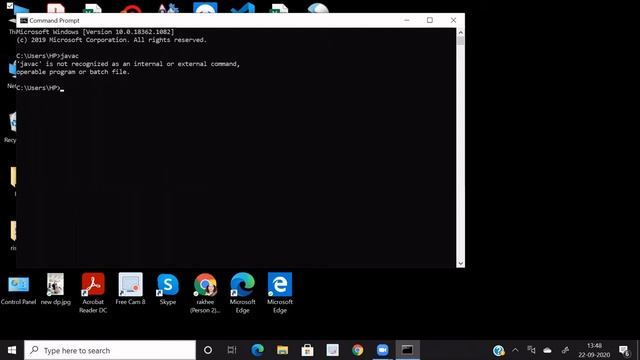
Task: Open the Control Panel desktop icon
Action: pyautogui.click(x=18, y=289)
